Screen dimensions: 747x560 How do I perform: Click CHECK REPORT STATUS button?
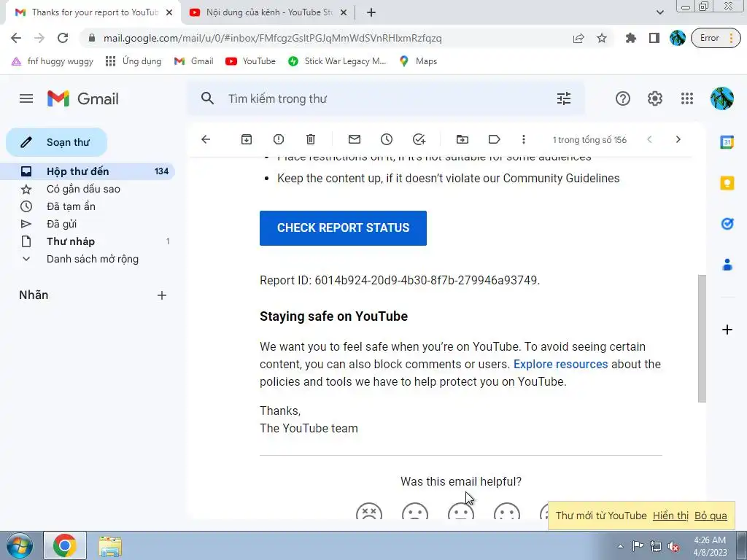[343, 228]
